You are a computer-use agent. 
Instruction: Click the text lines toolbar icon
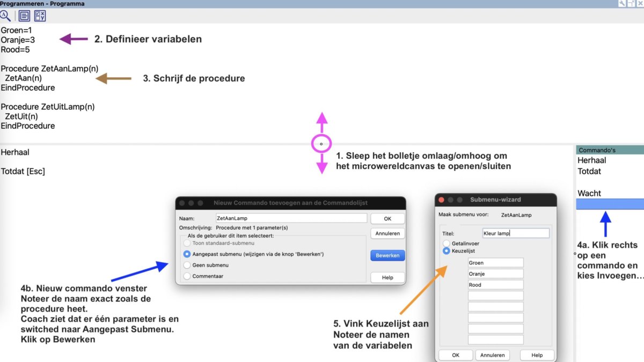pyautogui.click(x=25, y=16)
